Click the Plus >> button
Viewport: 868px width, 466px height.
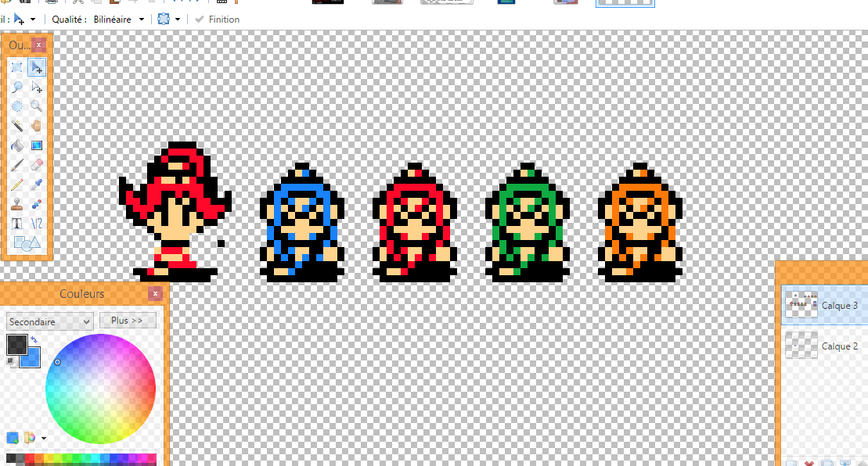pyautogui.click(x=128, y=321)
